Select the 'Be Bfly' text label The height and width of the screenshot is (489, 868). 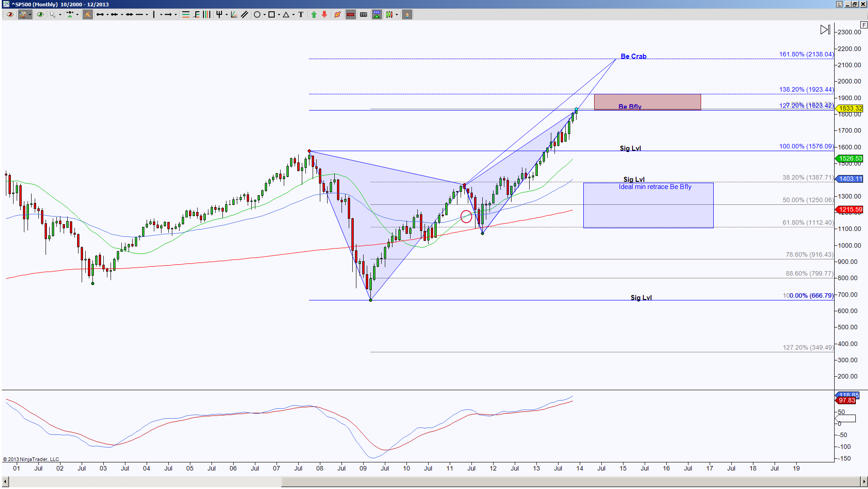tap(630, 106)
